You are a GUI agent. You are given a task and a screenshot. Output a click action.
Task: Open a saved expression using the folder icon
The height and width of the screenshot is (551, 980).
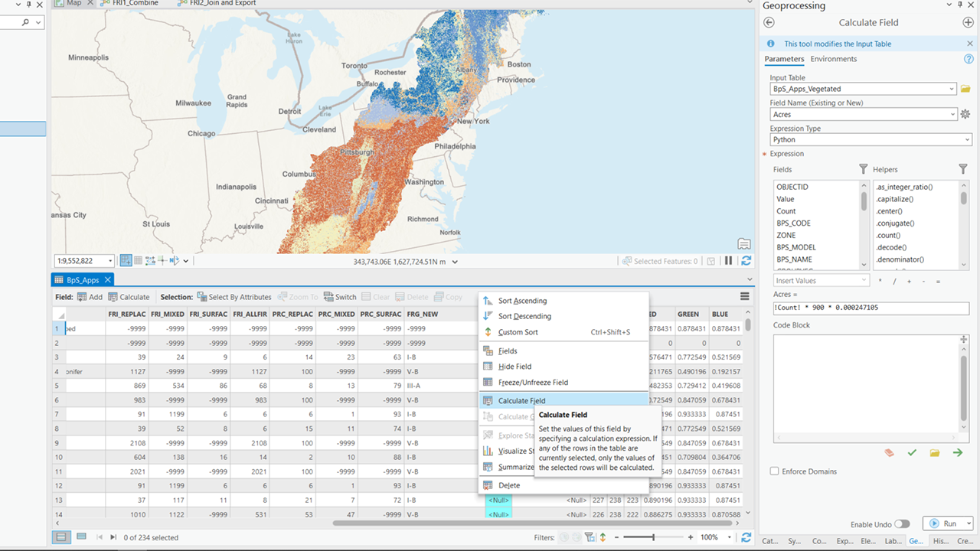point(934,452)
